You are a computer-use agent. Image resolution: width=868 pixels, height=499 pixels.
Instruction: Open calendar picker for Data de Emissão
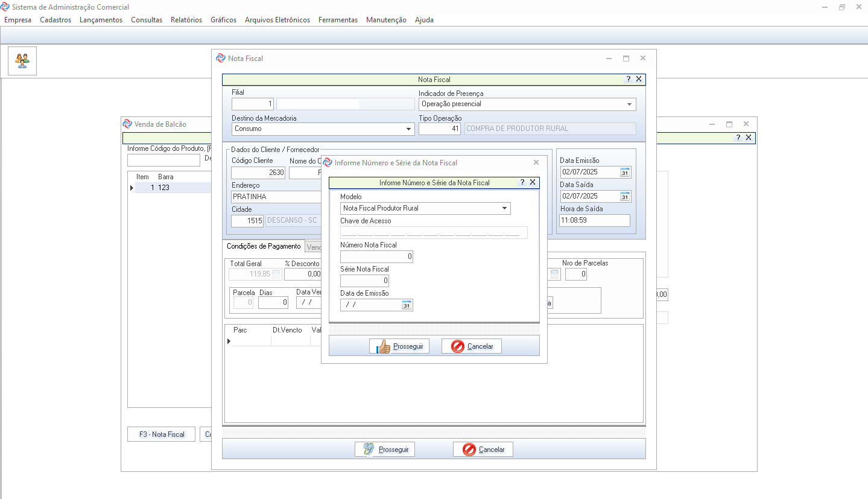pyautogui.click(x=407, y=305)
